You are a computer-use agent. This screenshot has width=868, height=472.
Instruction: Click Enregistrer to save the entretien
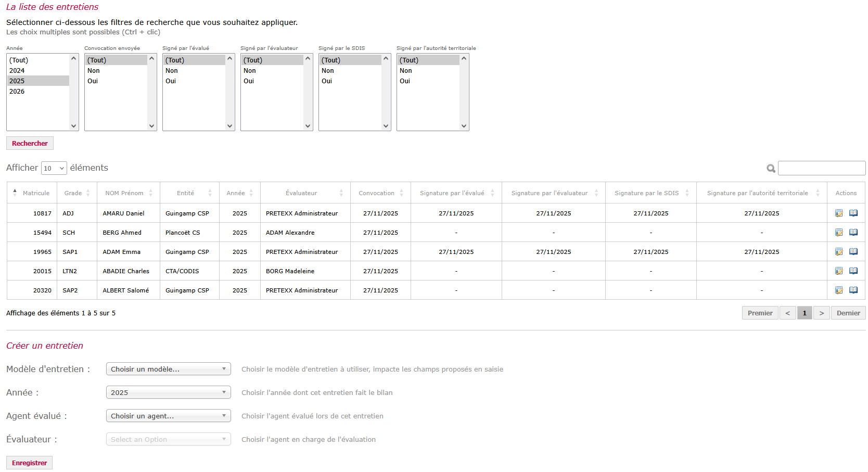click(x=29, y=463)
